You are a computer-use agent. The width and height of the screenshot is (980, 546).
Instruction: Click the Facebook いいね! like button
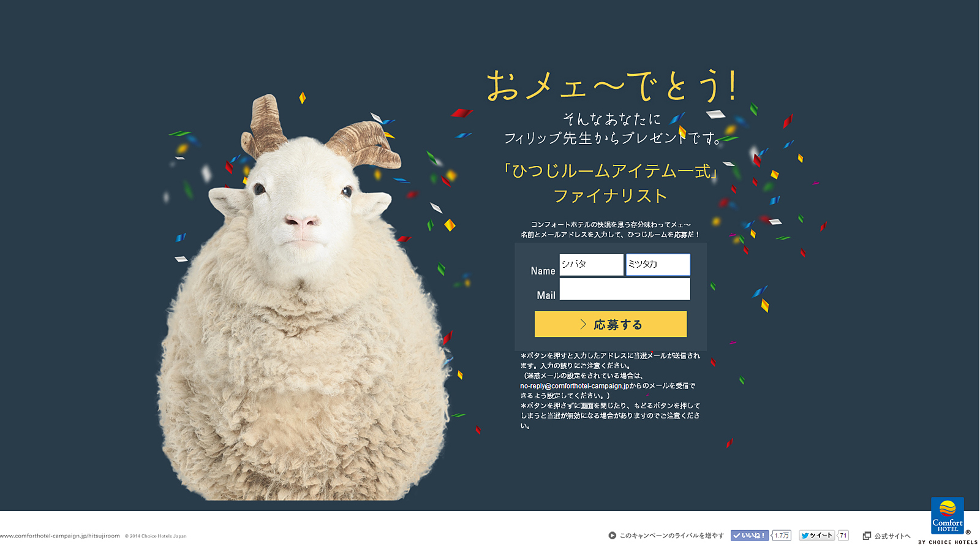[x=749, y=536]
